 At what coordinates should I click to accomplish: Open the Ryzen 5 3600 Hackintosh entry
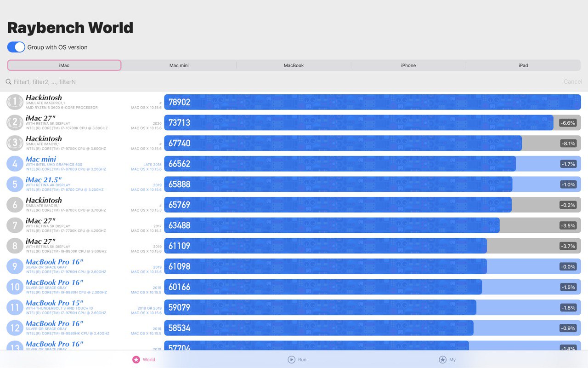[x=44, y=98]
